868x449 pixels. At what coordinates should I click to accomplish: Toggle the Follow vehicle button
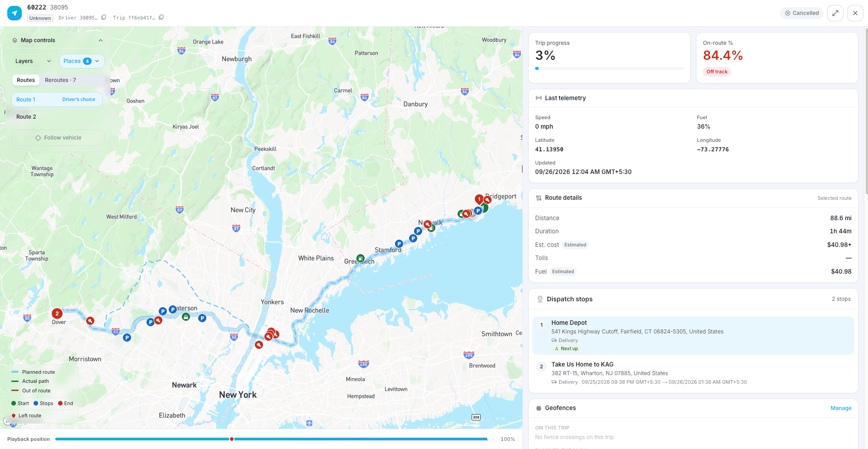pos(58,138)
